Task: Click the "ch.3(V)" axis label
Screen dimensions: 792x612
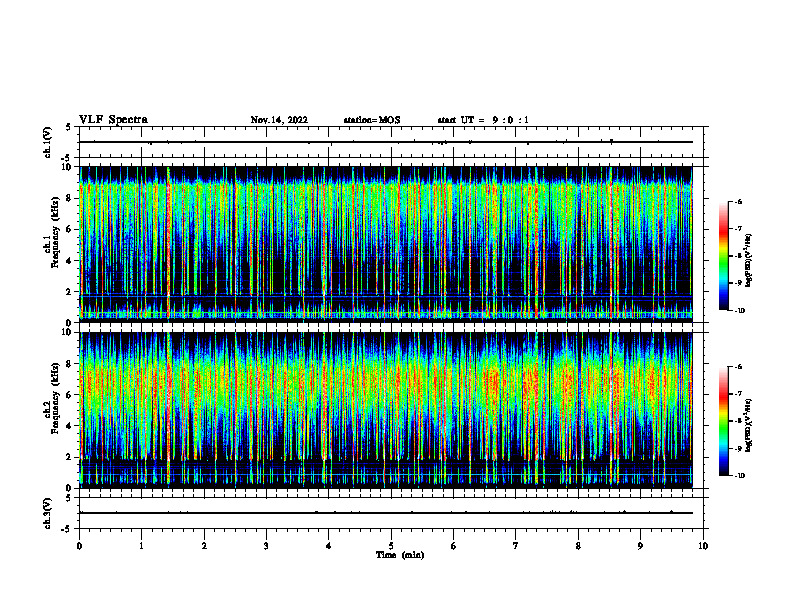Action: pyautogui.click(x=48, y=513)
